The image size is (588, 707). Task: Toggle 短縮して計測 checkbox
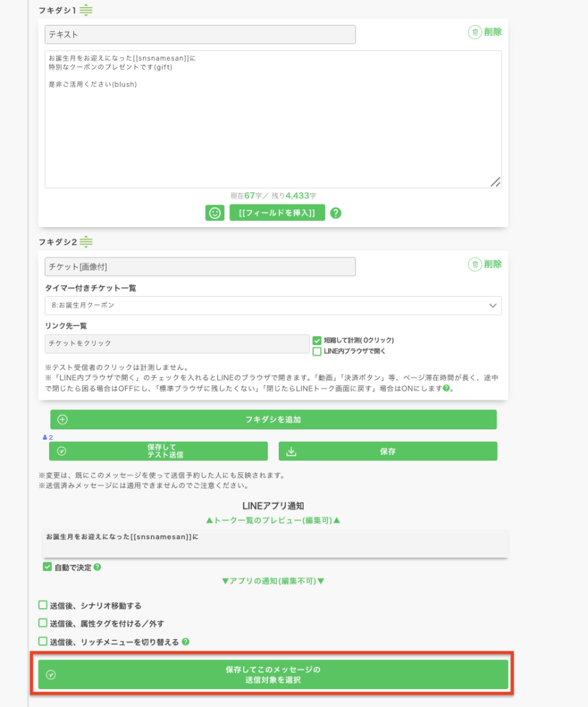point(317,340)
